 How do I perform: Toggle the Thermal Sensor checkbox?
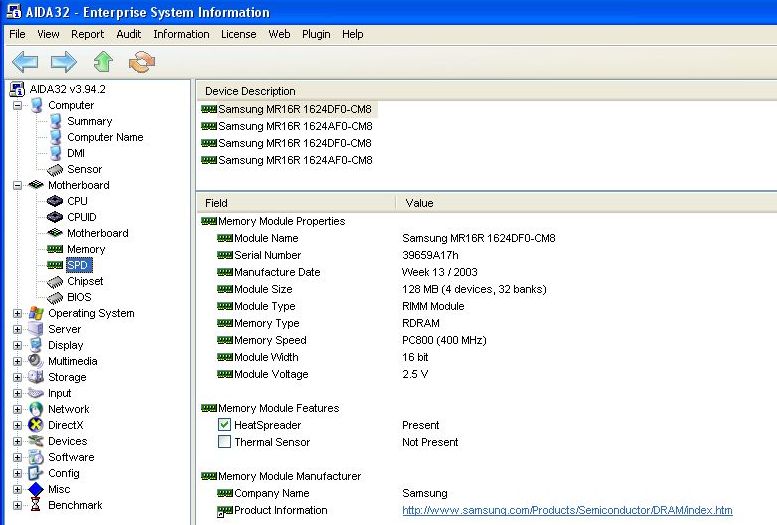(x=224, y=441)
